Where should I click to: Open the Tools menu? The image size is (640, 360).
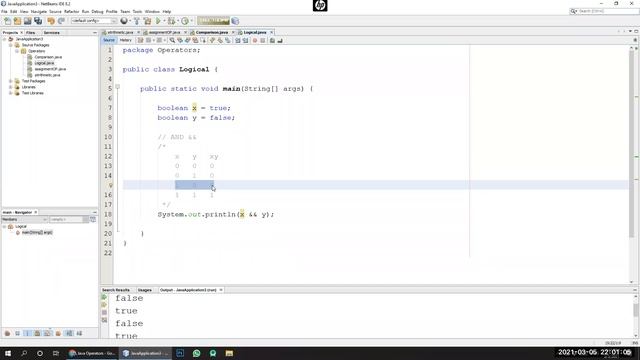tap(137, 11)
